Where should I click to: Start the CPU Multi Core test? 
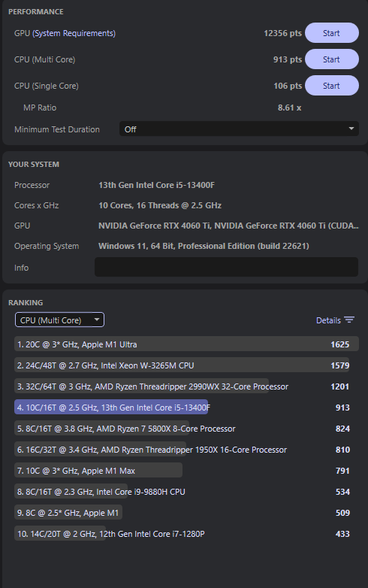click(332, 59)
